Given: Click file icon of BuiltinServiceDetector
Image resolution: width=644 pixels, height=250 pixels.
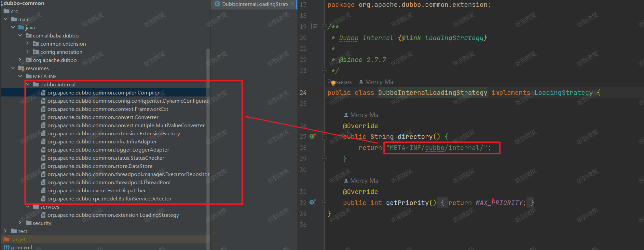Looking at the screenshot, I should click(x=43, y=199).
